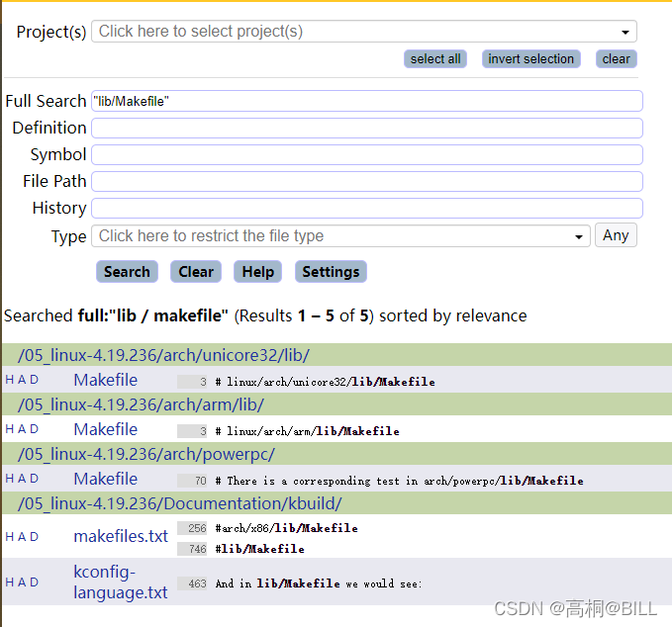Click D (download) for unicore32 Makefile
The height and width of the screenshot is (627, 672).
click(x=35, y=380)
